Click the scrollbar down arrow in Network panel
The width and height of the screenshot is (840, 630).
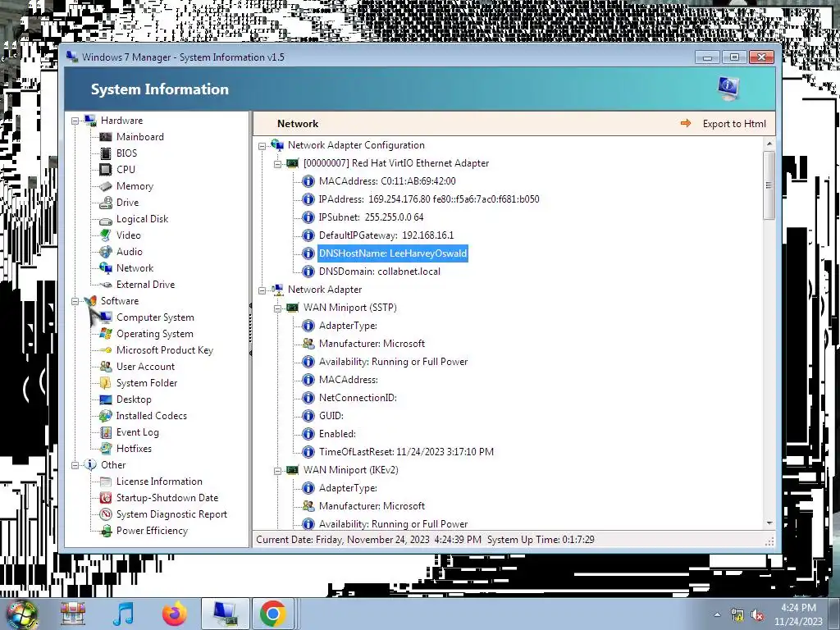769,523
